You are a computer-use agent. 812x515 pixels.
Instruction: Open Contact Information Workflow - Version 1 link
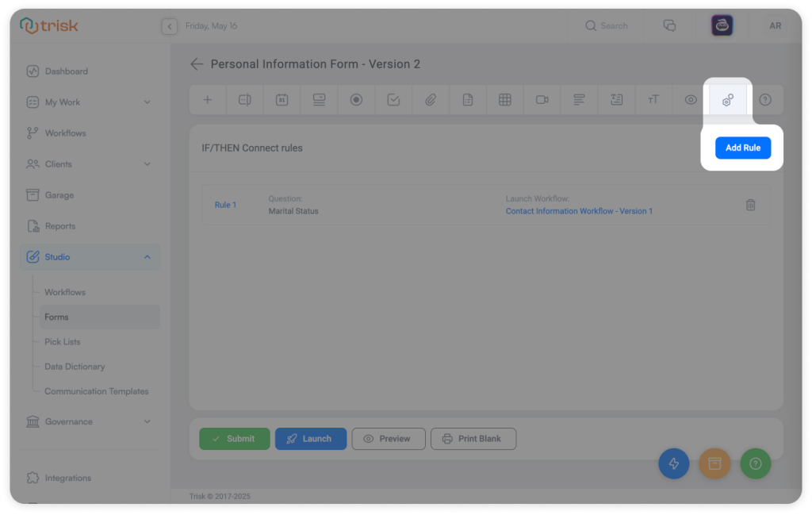click(579, 211)
